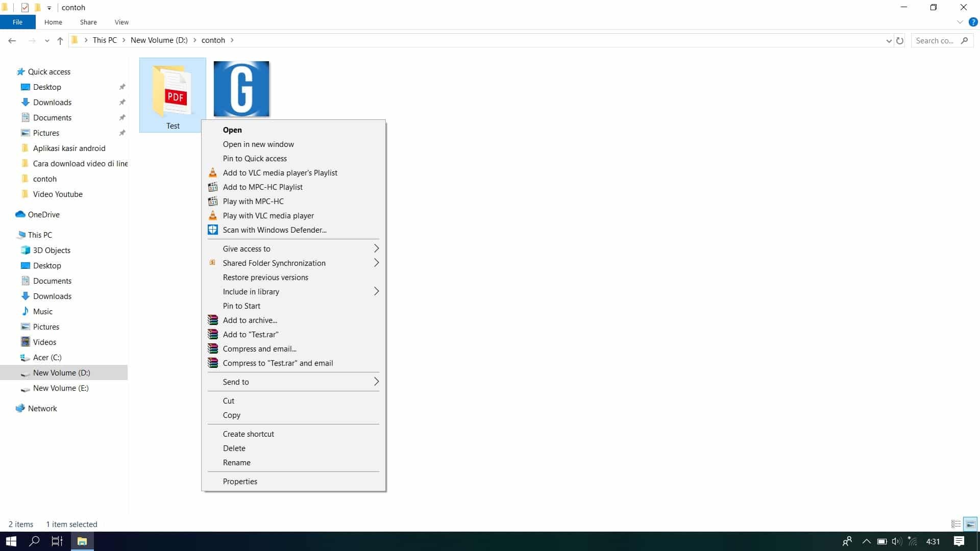980x551 pixels.
Task: Open the Windows Start menu
Action: pyautogui.click(x=11, y=541)
